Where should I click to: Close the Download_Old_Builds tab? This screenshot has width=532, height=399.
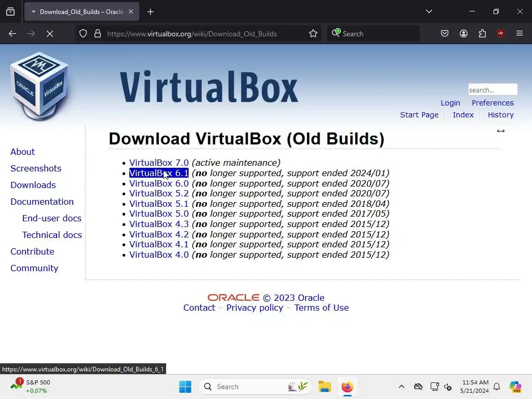click(x=131, y=12)
